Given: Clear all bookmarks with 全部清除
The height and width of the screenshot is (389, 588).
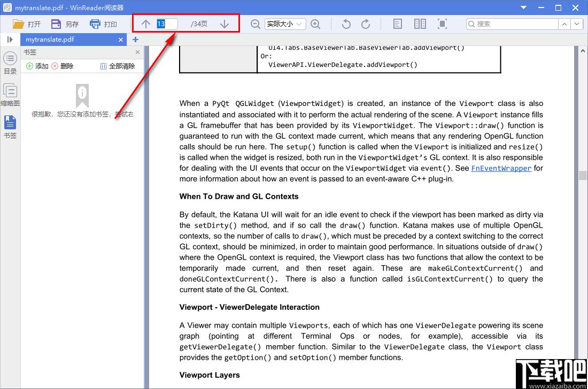Looking at the screenshot, I should pos(118,66).
